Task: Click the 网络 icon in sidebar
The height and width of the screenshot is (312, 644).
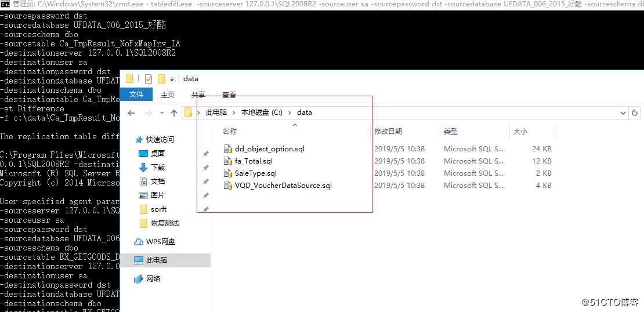Action: [x=139, y=279]
